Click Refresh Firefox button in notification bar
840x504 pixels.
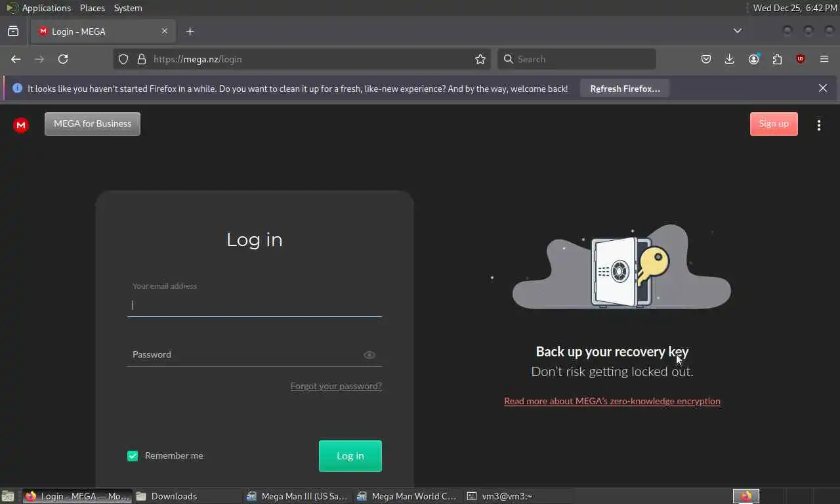tap(625, 89)
